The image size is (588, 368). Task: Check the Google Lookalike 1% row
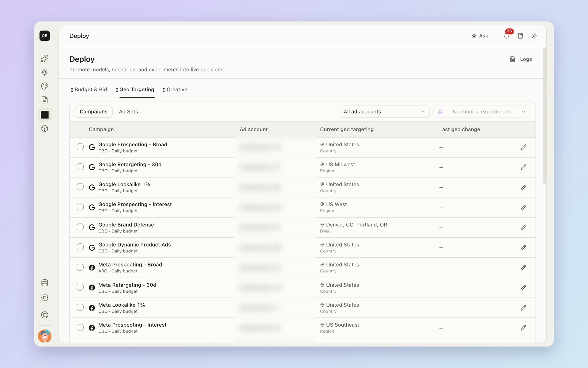click(80, 187)
